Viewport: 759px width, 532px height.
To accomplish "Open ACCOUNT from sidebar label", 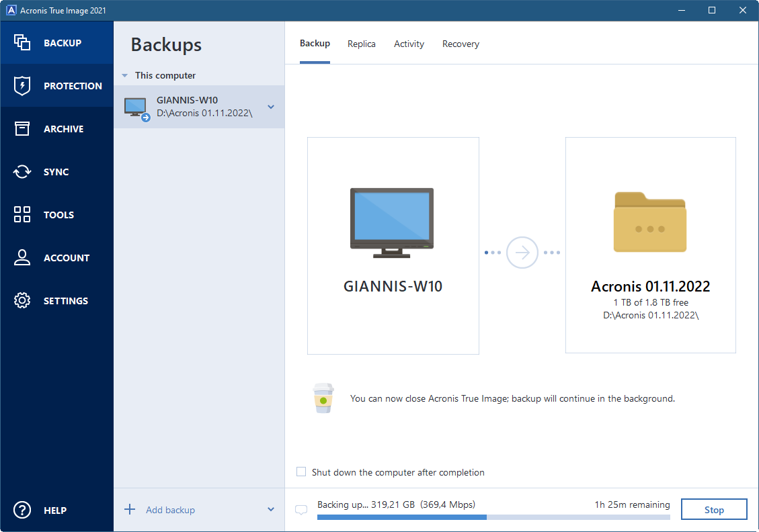I will pos(67,258).
